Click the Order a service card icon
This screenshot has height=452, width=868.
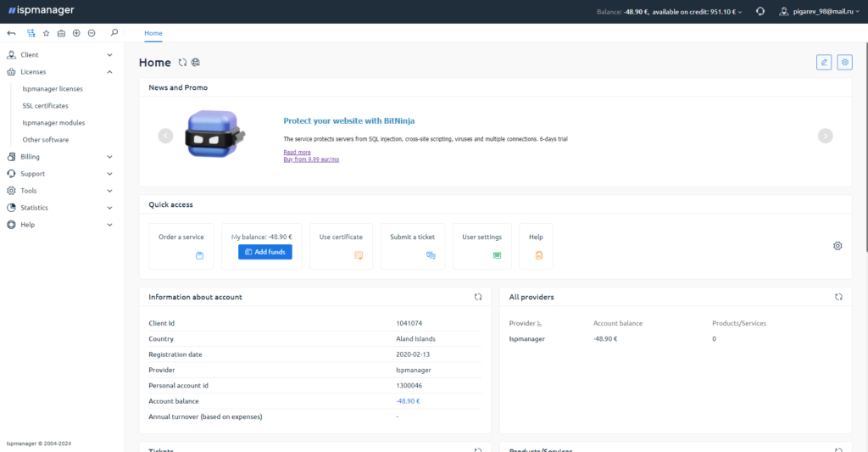coord(199,255)
